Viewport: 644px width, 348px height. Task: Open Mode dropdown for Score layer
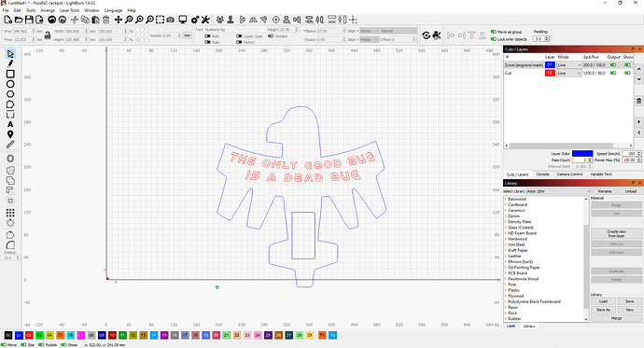(568, 64)
